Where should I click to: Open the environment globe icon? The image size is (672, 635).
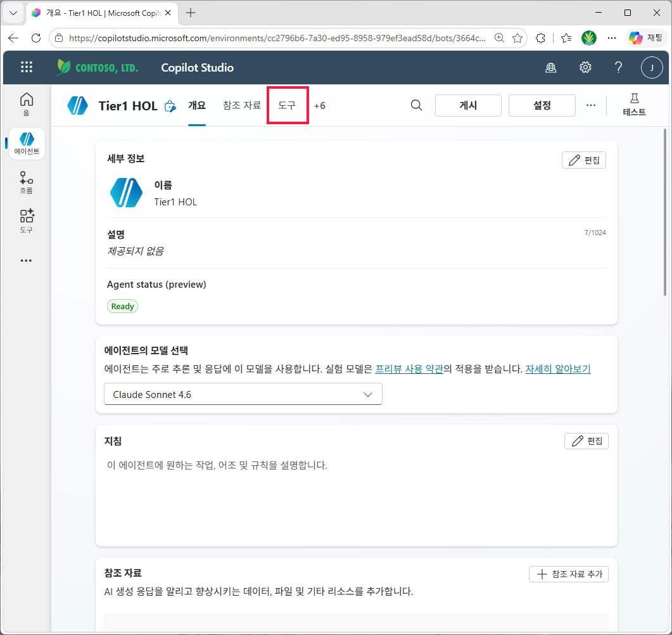pos(551,67)
